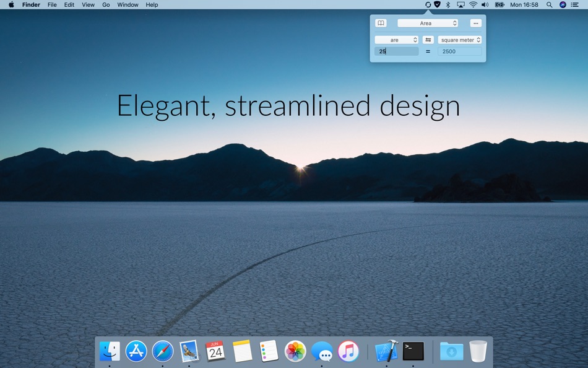Swap units with the arrows button

[428, 40]
